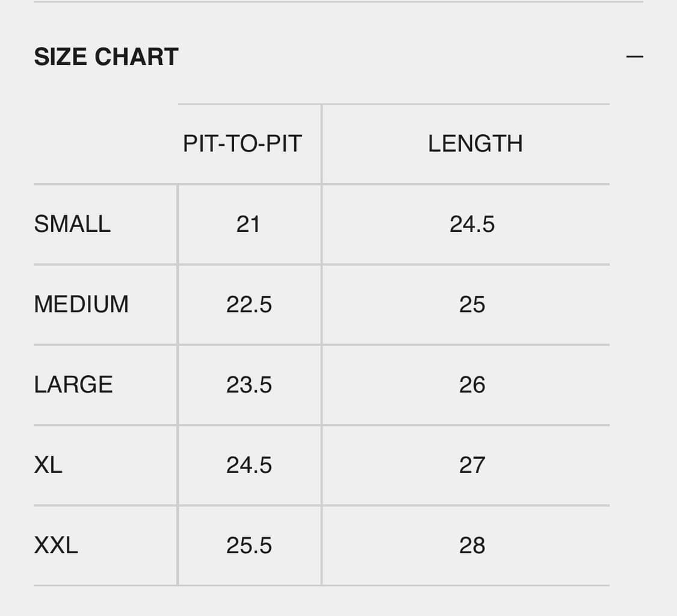677x616 pixels.
Task: Click the empty top-left table header cell
Action: click(105, 144)
